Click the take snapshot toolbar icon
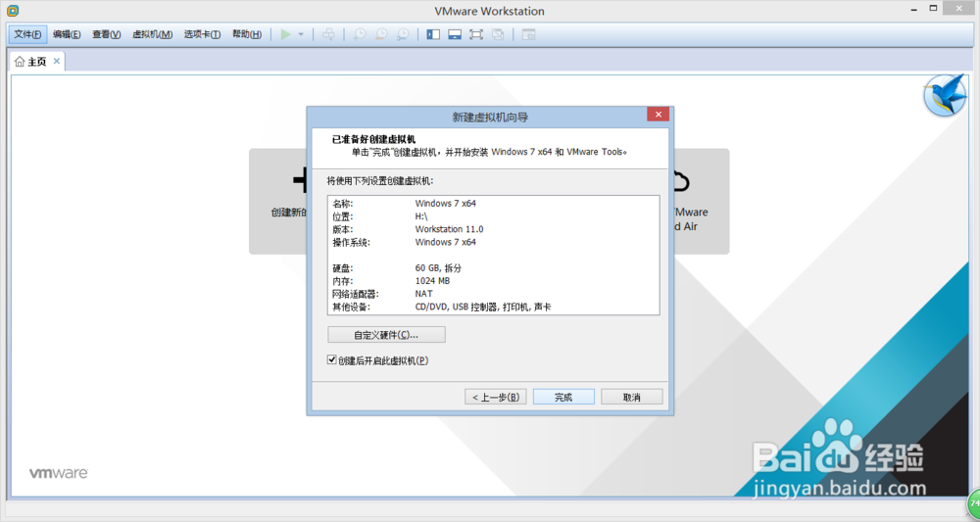The width and height of the screenshot is (980, 522). 360,34
